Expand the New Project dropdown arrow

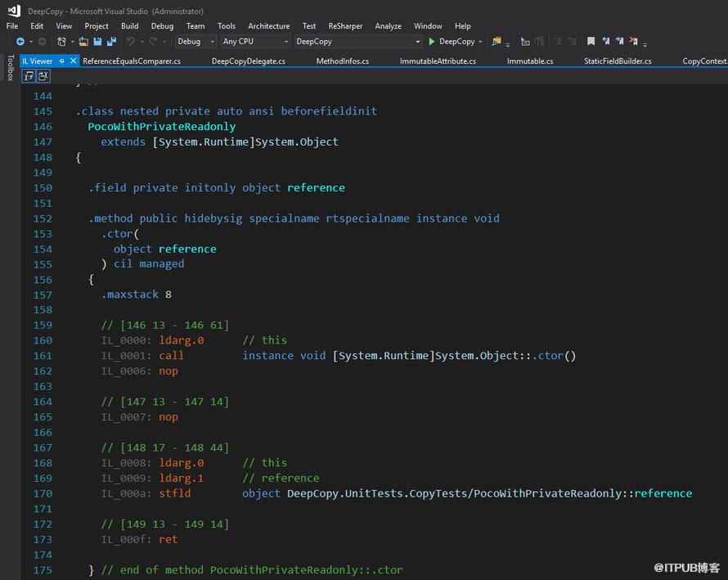73,42
